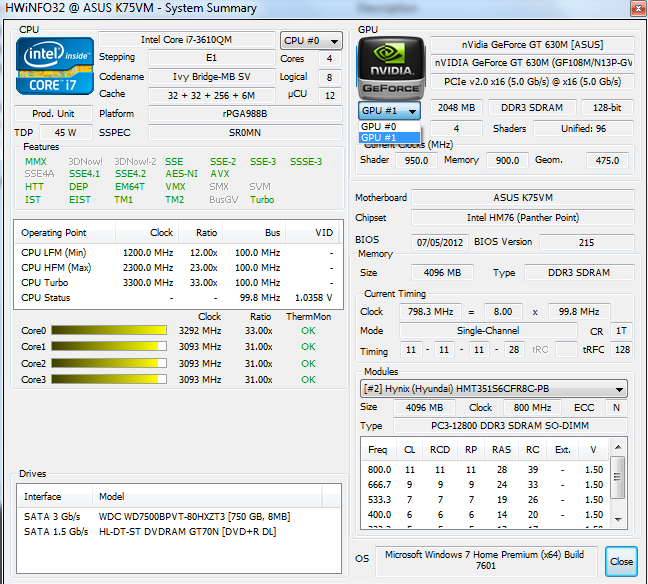
Task: Click the Core1 usage bar
Action: tap(109, 346)
